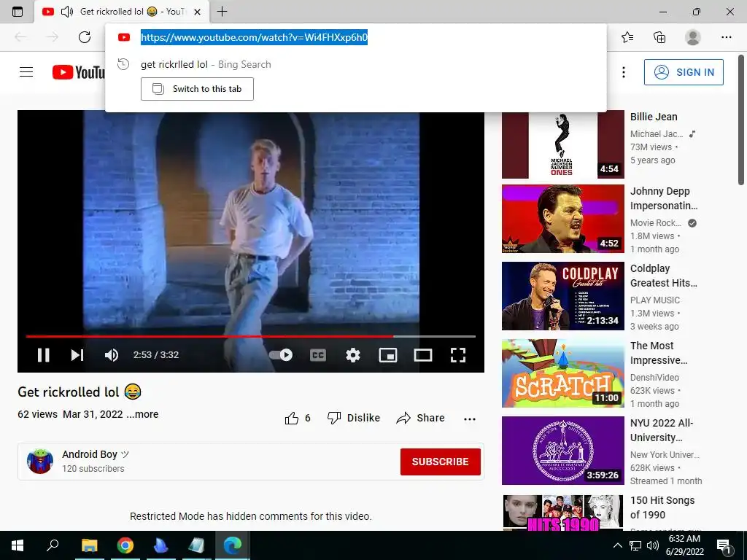Expand the description with ...more
747x560 pixels.
tap(142, 414)
